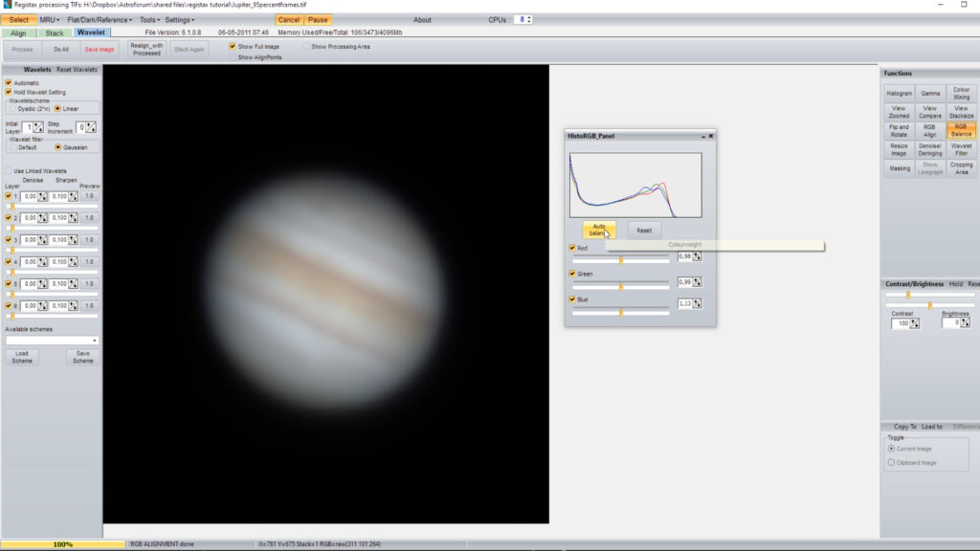Select the Wavelet tab

point(91,33)
